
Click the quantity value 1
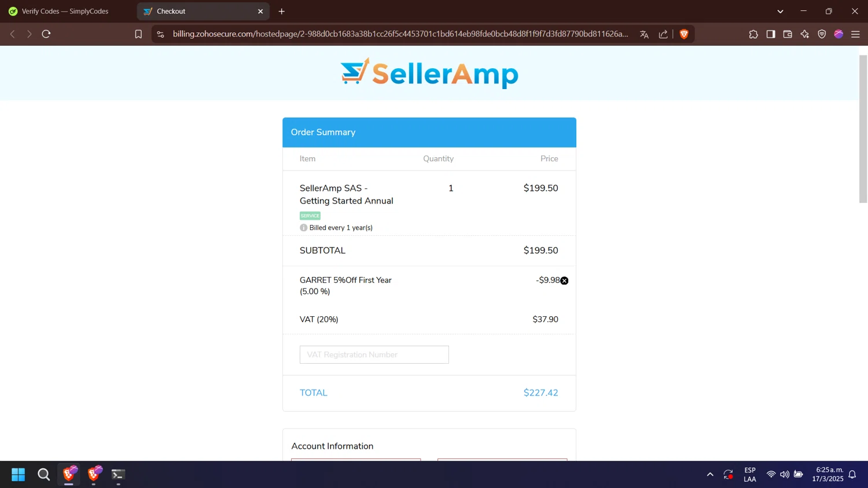coord(451,188)
